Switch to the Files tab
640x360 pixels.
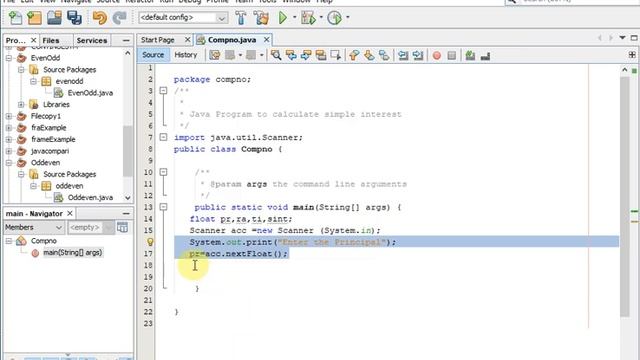pos(51,40)
